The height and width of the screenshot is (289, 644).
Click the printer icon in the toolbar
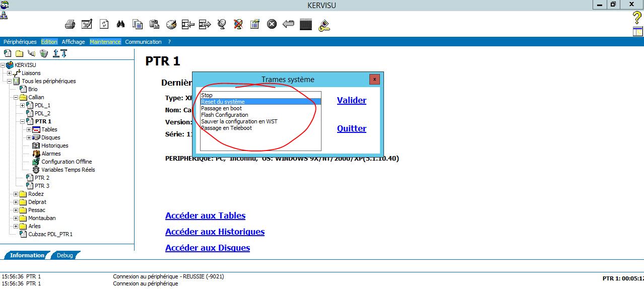70,24
